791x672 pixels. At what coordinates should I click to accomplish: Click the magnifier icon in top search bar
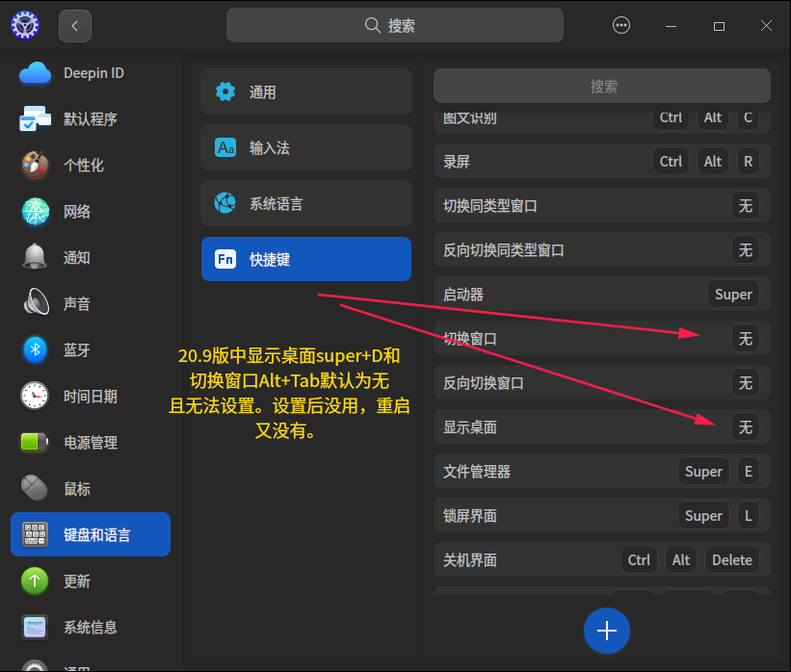point(372,25)
